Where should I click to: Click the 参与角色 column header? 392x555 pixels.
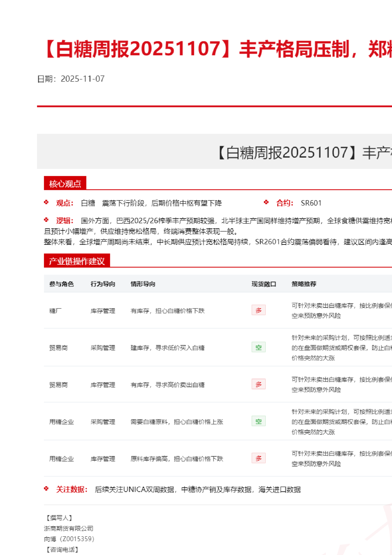pyautogui.click(x=61, y=284)
